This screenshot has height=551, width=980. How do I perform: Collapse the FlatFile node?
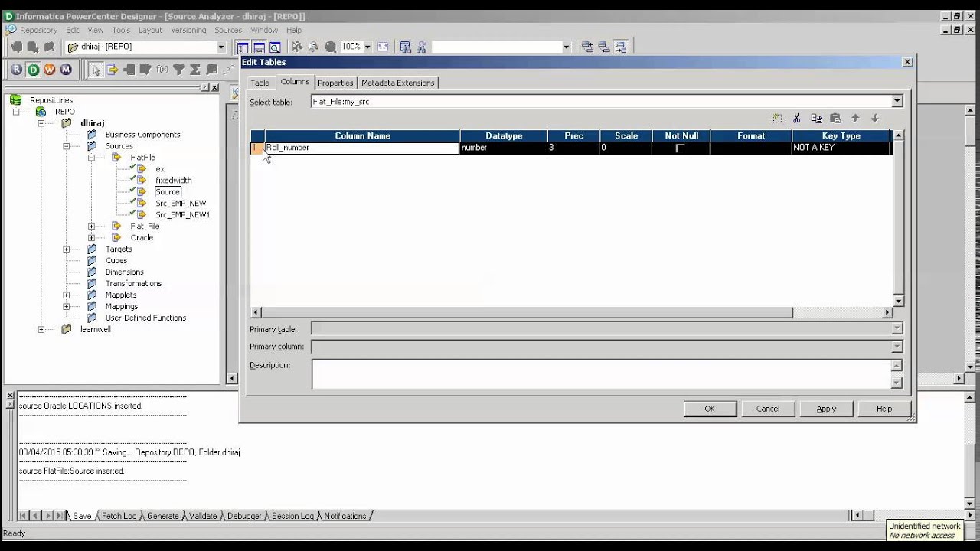91,158
